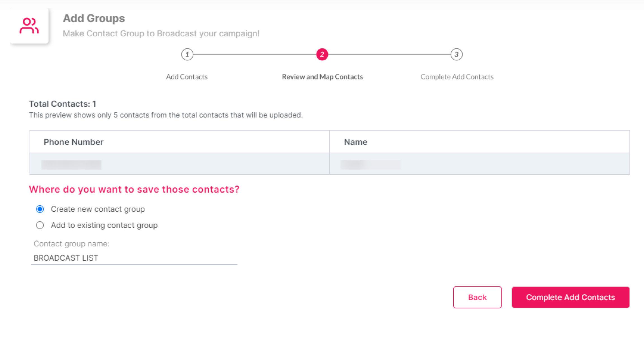The height and width of the screenshot is (340, 644).
Task: Click the Name column header
Action: 355,142
